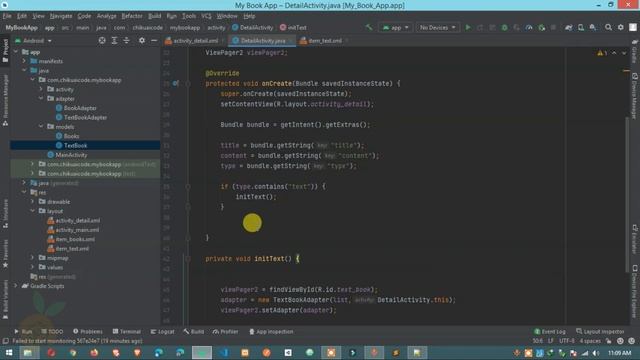Toggle the Gradle panel on right edge
This screenshot has width=640, height=360.
click(x=635, y=51)
